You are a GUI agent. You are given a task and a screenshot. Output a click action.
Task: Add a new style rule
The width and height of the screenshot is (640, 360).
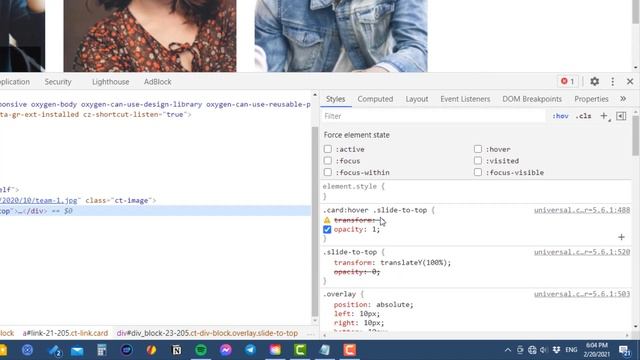coord(604,116)
